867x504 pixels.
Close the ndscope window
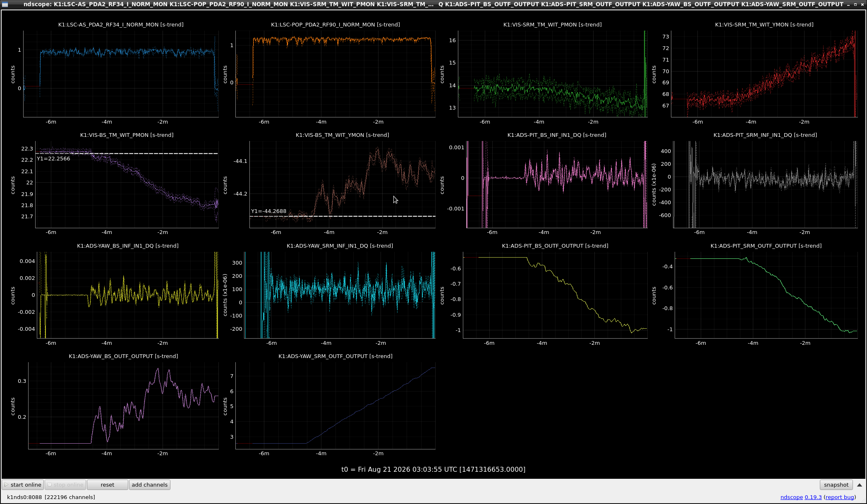click(862, 4)
